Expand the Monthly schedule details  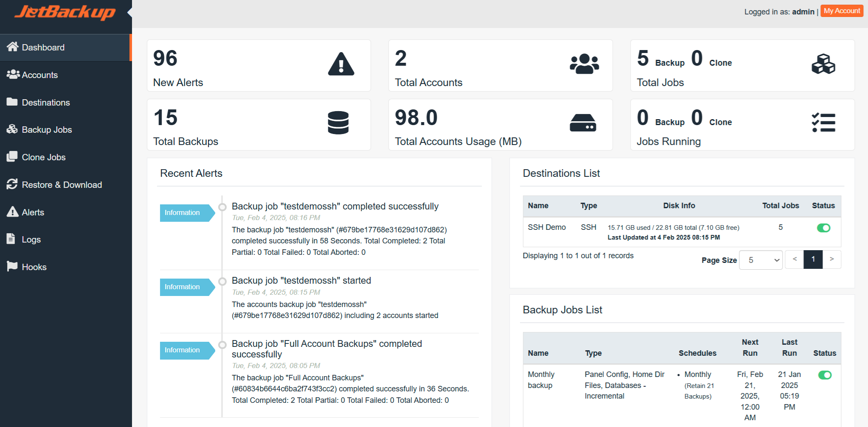[x=697, y=374]
